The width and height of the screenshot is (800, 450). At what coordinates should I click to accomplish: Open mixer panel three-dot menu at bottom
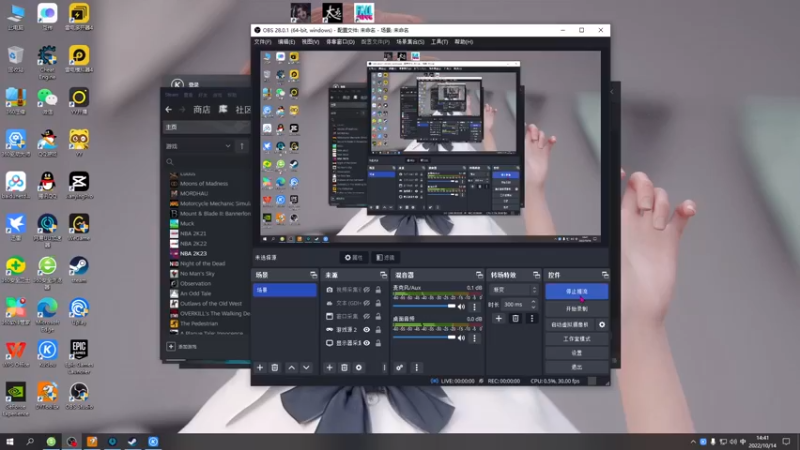(416, 367)
